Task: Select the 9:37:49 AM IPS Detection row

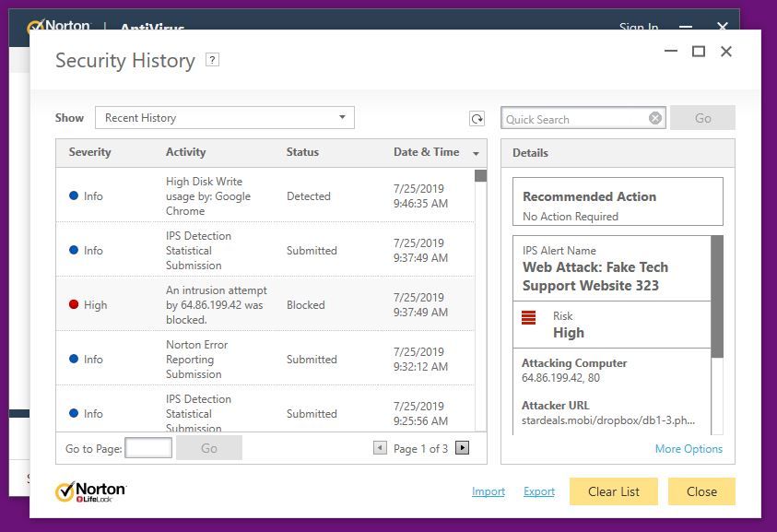Action: pos(265,250)
